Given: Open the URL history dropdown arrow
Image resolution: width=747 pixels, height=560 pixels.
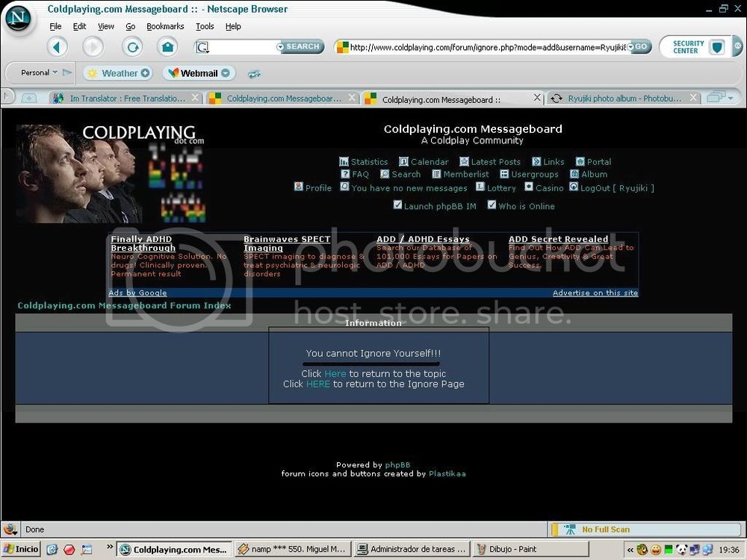Looking at the screenshot, I should point(630,46).
